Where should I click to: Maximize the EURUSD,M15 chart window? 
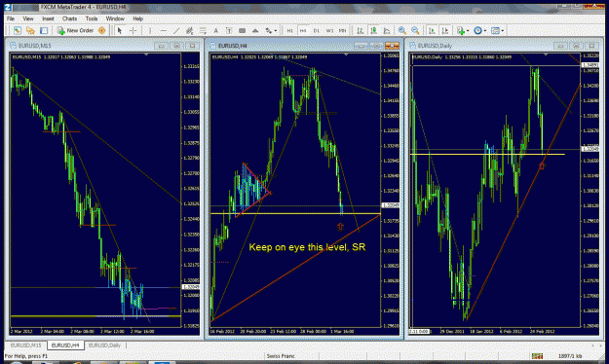tap(176, 46)
